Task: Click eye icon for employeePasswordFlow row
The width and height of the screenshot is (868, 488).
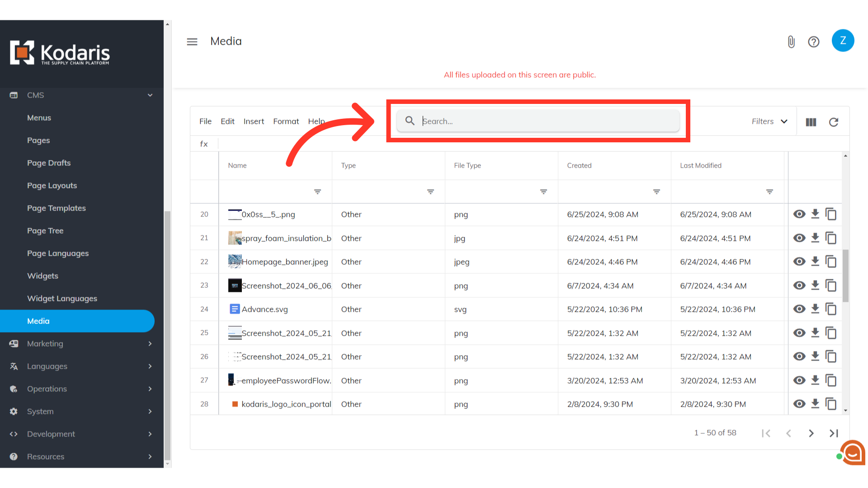Action: [799, 380]
